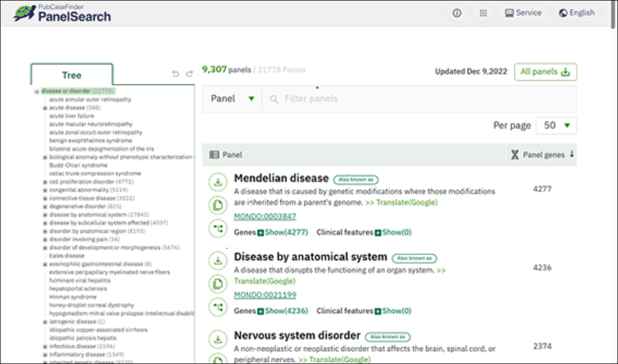The height and width of the screenshot is (364, 618).
Task: Copy the Mendelian disease panel
Action: pyautogui.click(x=218, y=206)
